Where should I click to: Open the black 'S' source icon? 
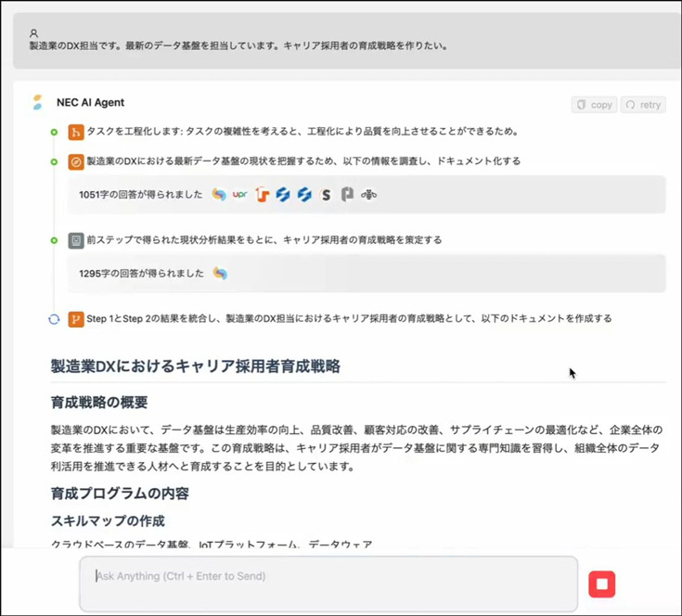click(x=326, y=195)
